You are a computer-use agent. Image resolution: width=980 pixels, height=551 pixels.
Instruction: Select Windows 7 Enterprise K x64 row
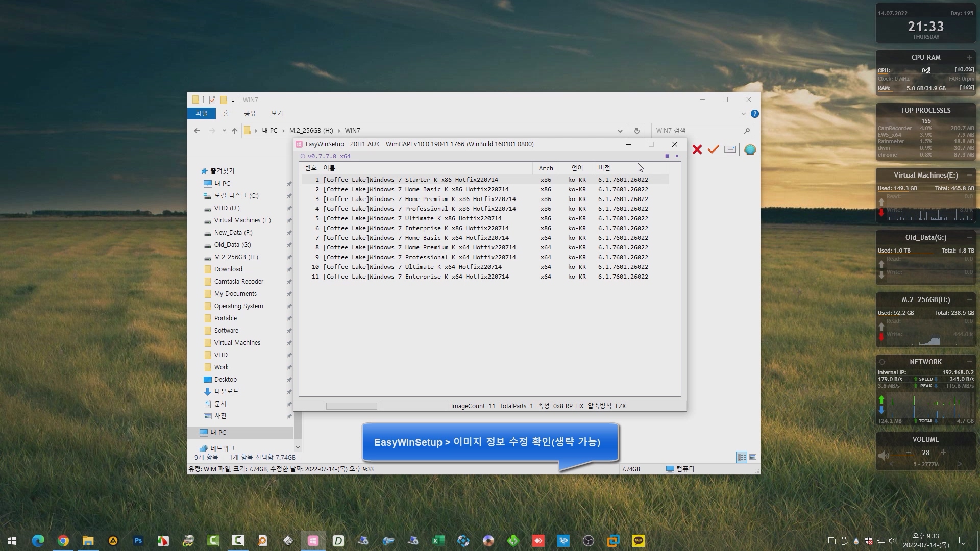485,277
